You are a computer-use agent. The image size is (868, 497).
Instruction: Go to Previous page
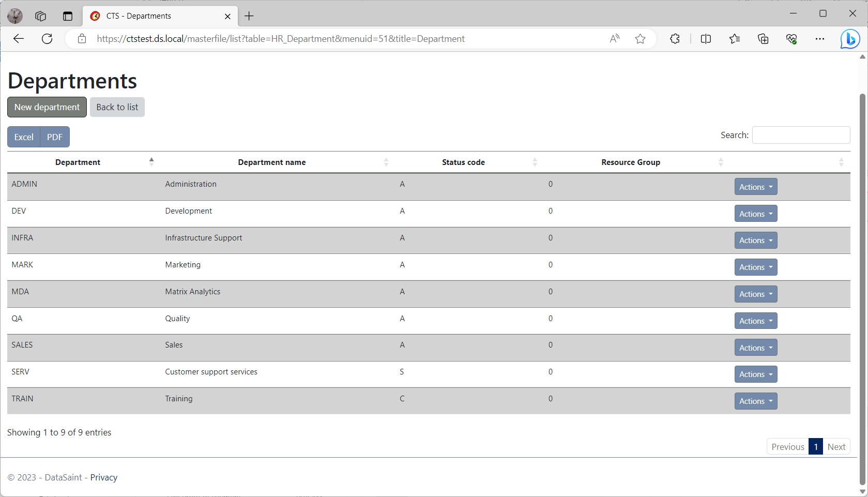click(788, 447)
